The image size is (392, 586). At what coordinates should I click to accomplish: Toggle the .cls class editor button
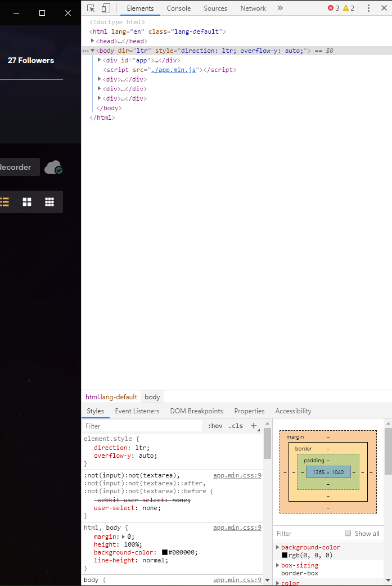click(236, 426)
